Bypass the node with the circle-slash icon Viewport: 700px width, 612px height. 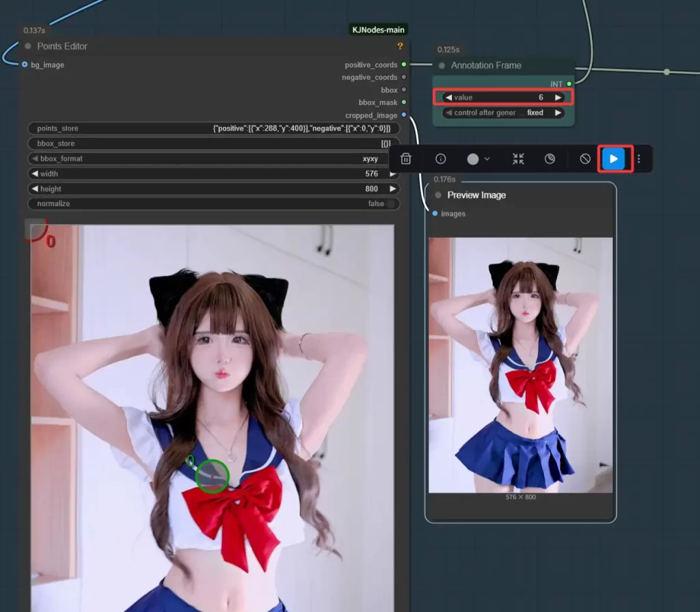tap(585, 158)
